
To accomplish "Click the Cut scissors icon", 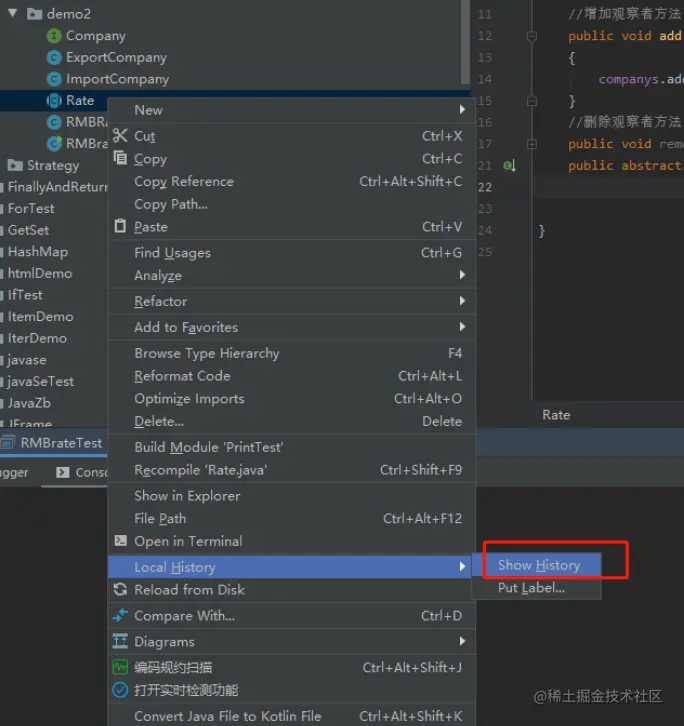I will point(120,136).
